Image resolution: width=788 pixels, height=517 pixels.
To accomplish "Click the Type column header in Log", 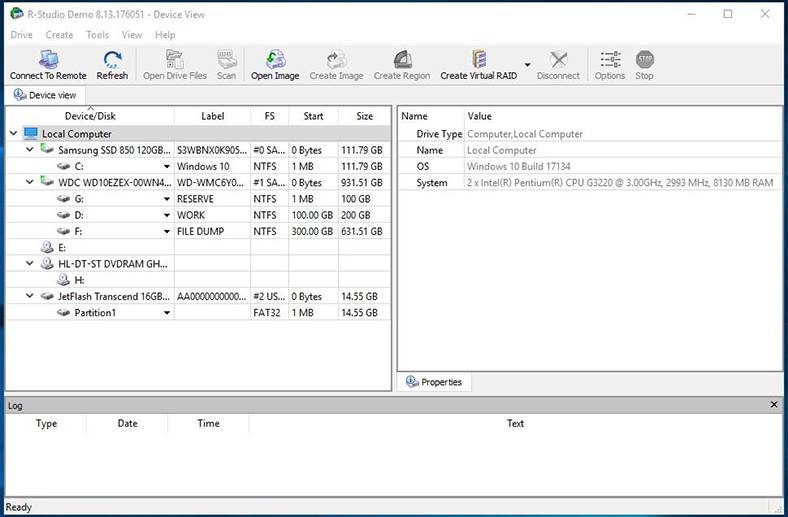I will (46, 424).
